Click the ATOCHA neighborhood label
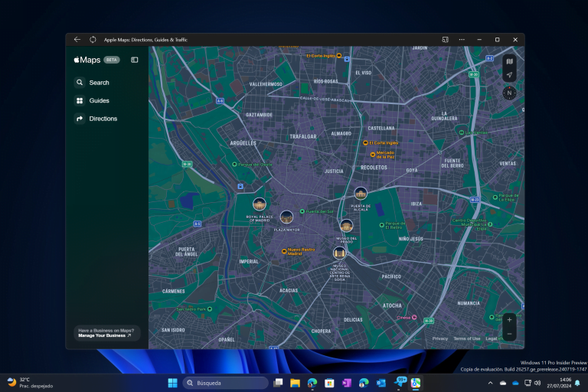The height and width of the screenshot is (392, 588). coord(392,305)
